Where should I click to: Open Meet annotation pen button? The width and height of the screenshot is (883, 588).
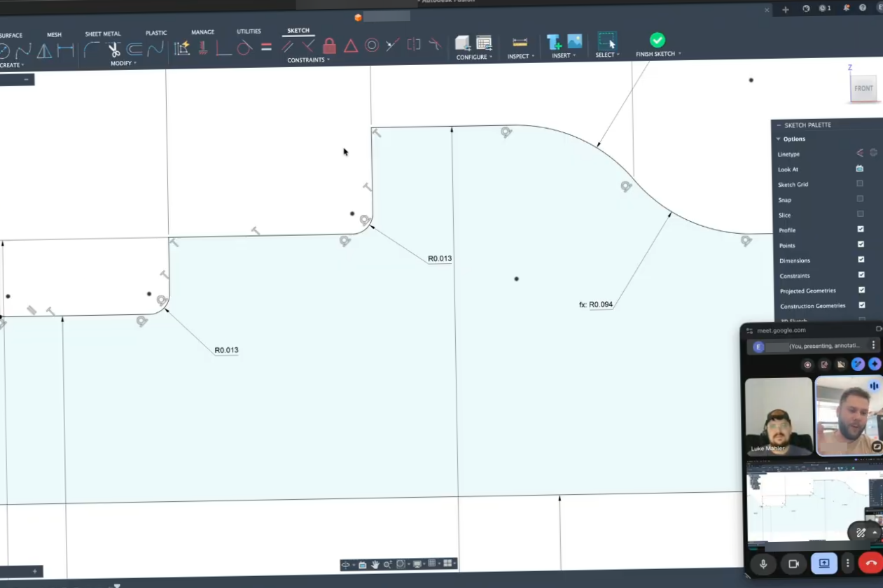[x=861, y=533]
